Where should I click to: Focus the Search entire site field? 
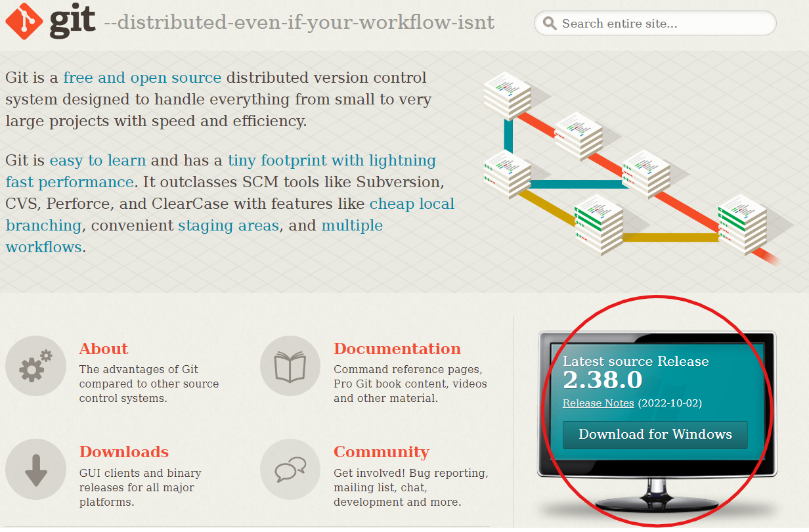point(655,24)
